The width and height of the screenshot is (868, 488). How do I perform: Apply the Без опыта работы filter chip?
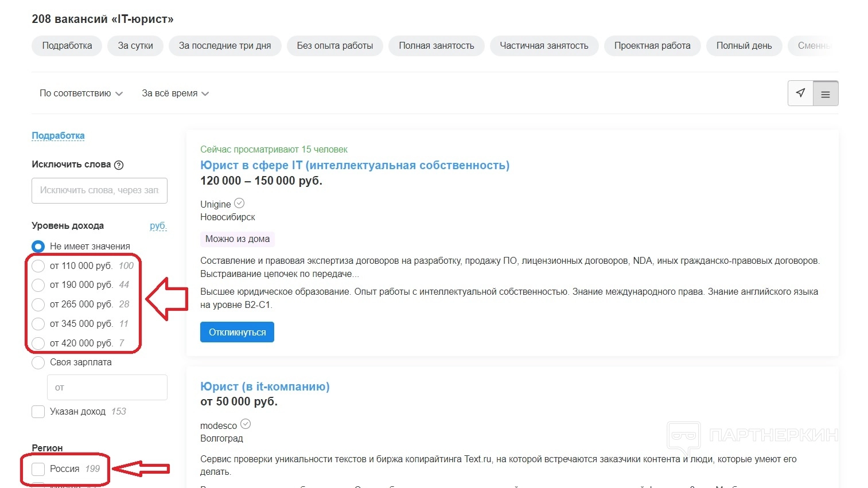click(x=334, y=46)
